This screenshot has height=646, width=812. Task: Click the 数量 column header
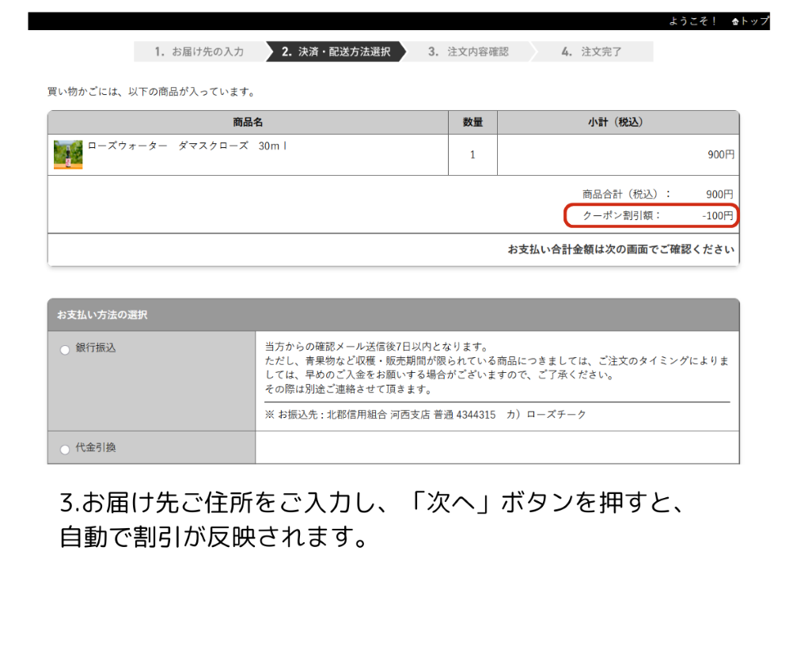[472, 122]
